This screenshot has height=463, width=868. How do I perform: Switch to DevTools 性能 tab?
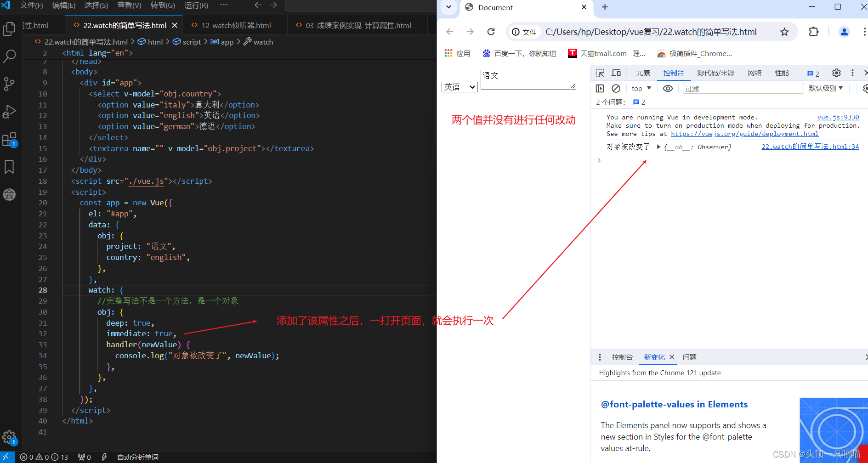(x=782, y=73)
